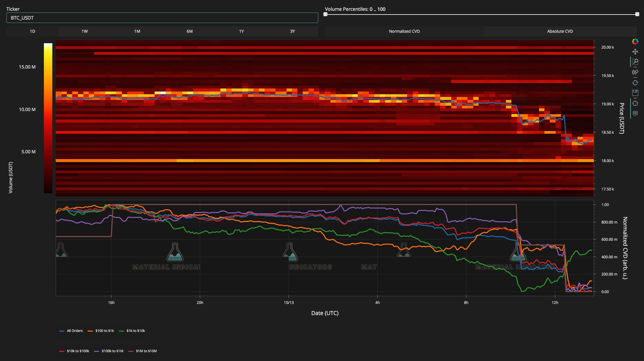Toggle the Hover tooltip tool

coord(635,114)
